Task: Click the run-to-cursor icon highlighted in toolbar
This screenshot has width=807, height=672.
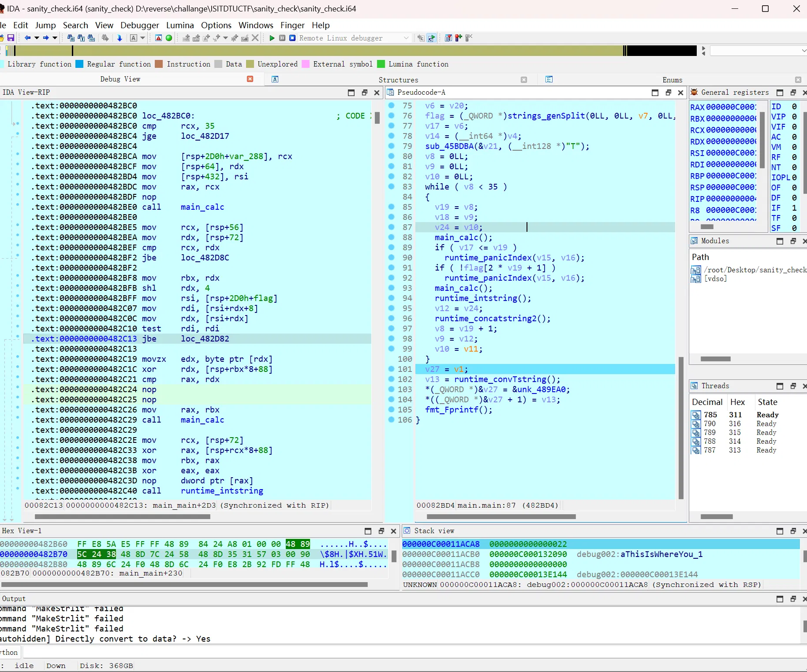Action: coord(432,38)
